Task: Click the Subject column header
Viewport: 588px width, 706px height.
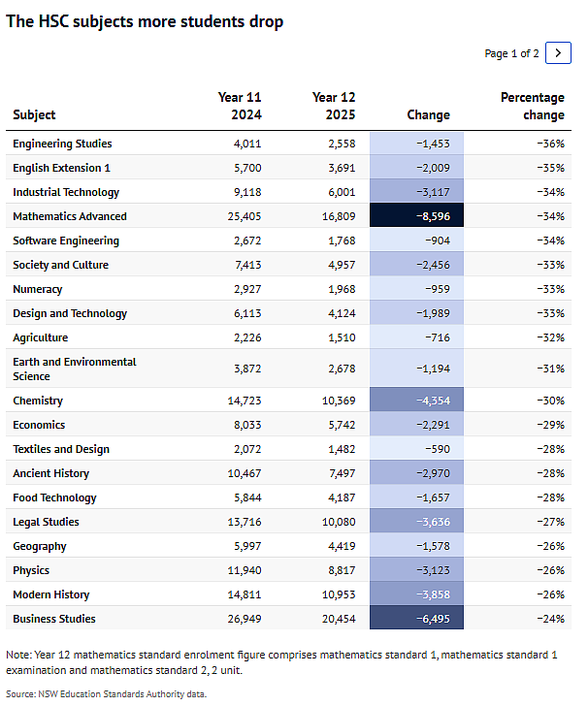Action: [x=34, y=114]
